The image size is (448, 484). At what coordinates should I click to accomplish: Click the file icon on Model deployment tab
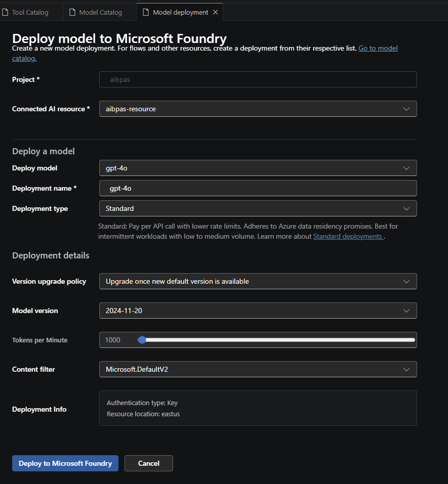[x=145, y=12]
